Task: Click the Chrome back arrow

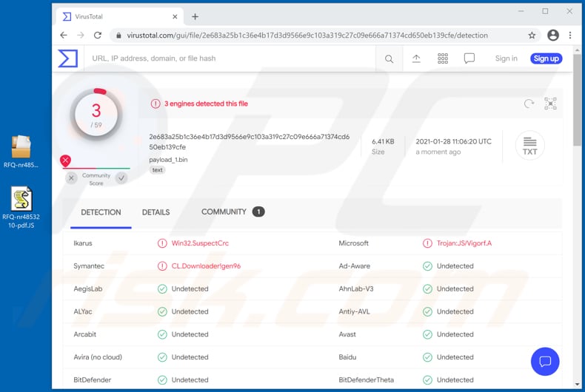Action: coord(64,35)
